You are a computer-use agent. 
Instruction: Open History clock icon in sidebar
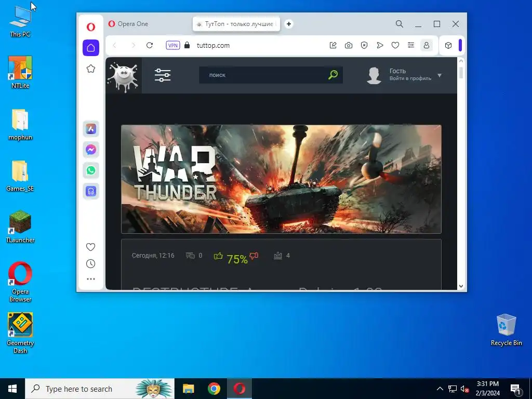tap(90, 263)
